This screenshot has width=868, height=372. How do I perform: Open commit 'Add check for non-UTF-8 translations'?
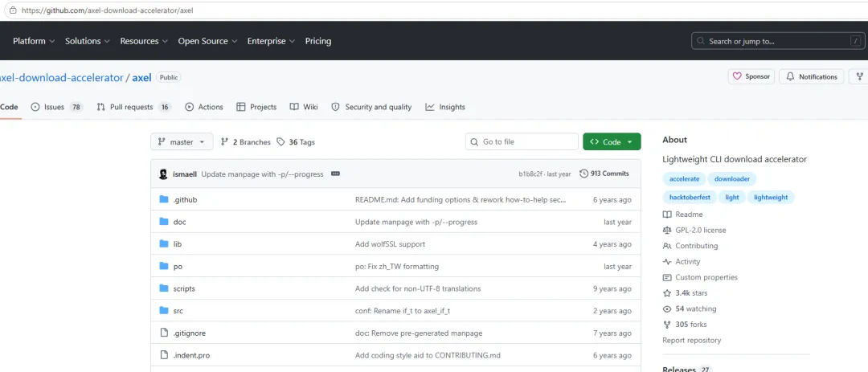418,288
